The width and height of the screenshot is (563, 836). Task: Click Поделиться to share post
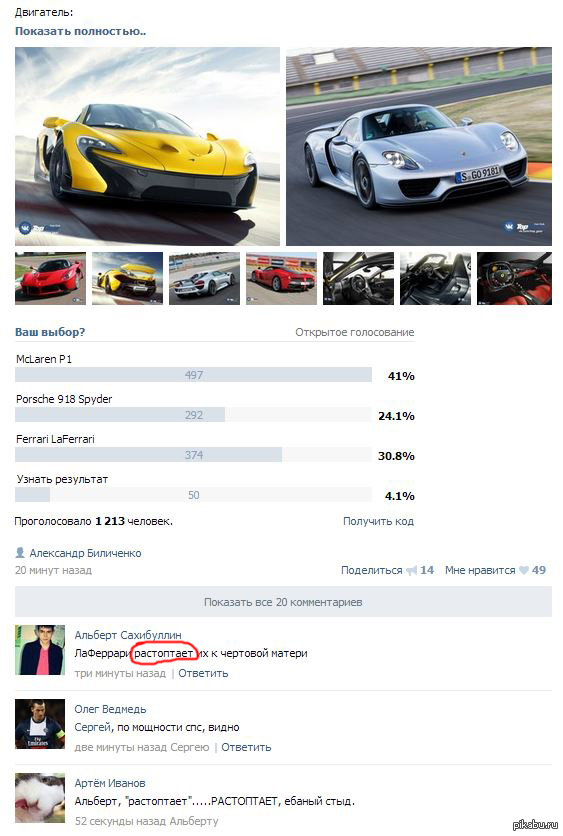tap(372, 570)
